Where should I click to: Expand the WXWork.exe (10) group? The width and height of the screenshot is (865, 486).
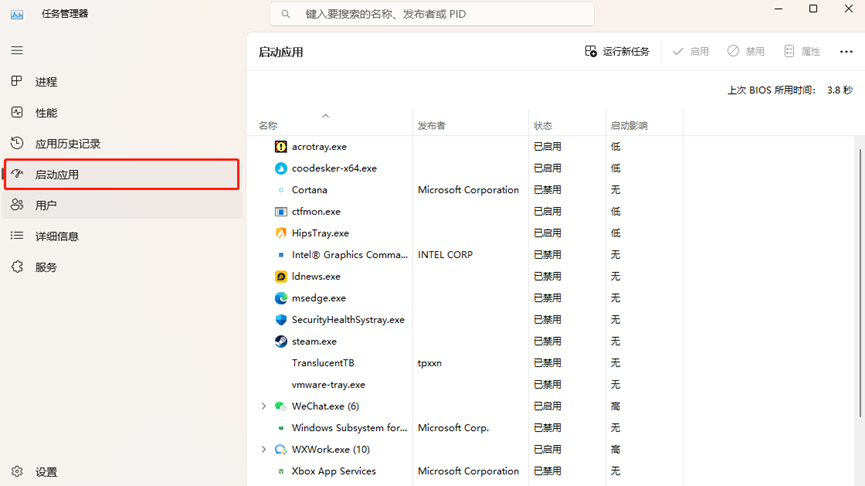coord(264,449)
